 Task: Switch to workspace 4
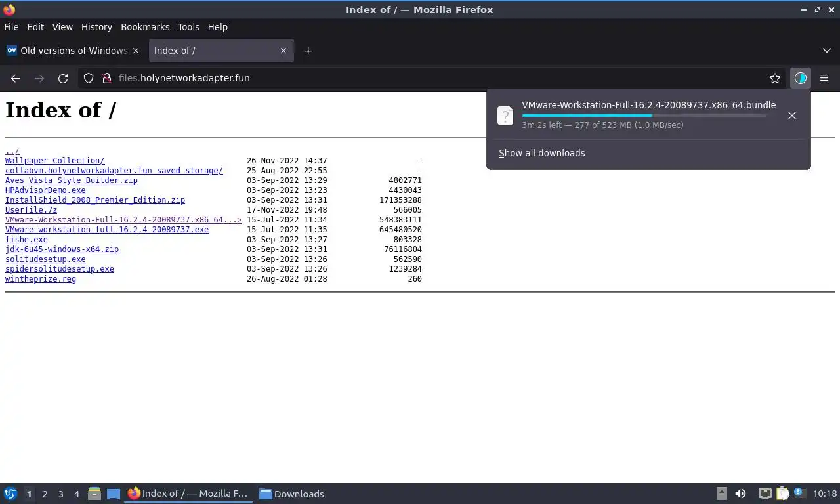point(76,494)
